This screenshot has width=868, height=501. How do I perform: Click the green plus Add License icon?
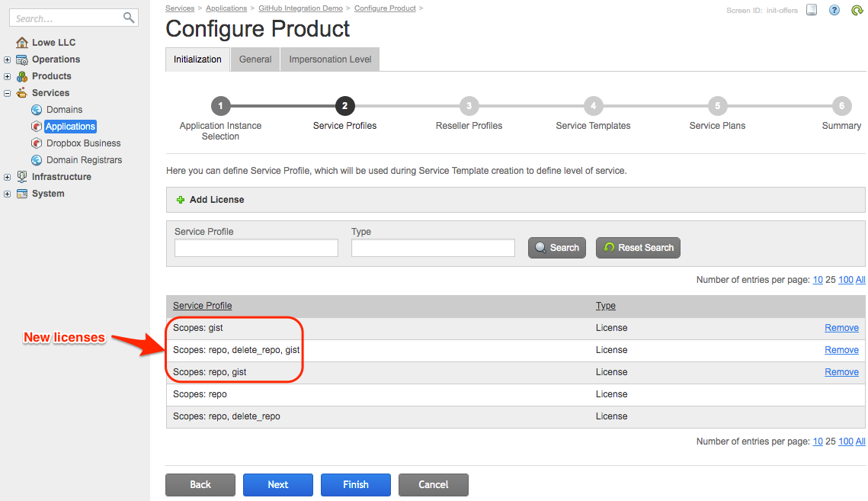[181, 200]
